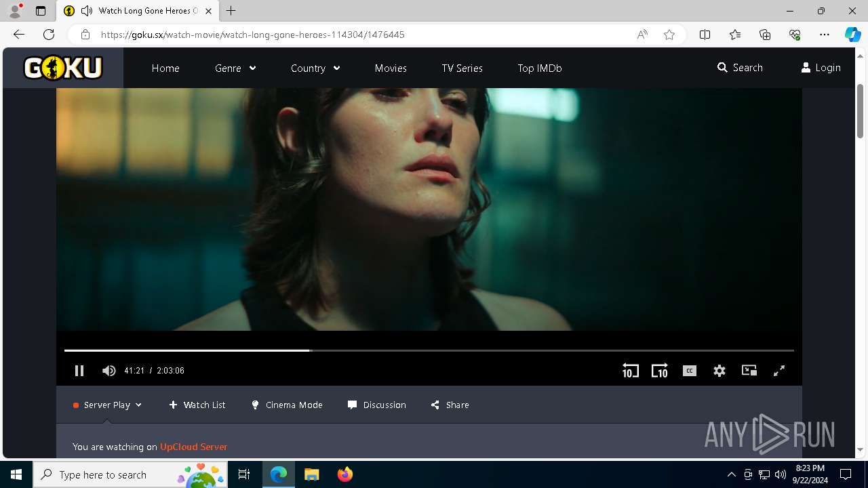868x488 pixels.
Task: Mute the video player volume
Action: [108, 371]
